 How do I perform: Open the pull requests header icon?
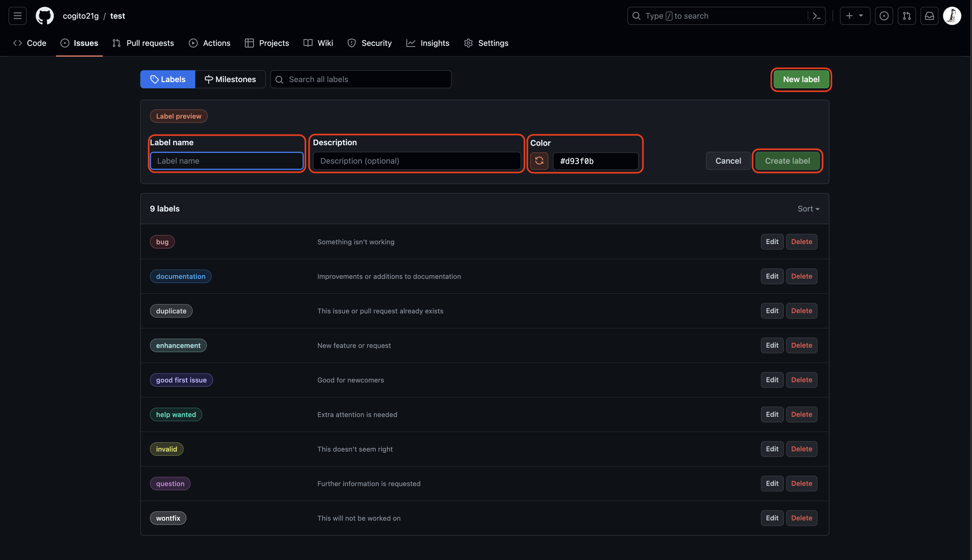click(907, 16)
